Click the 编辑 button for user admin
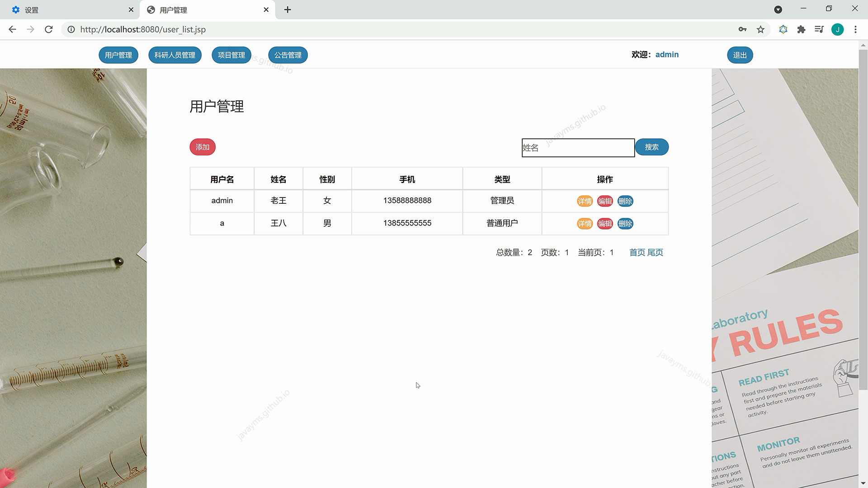This screenshot has width=868, height=488. click(605, 201)
